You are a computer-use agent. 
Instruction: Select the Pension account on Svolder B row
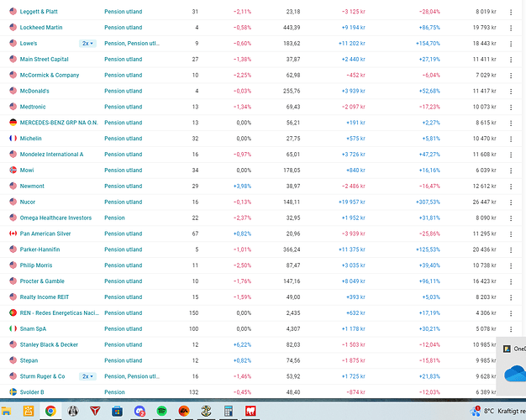(114, 392)
